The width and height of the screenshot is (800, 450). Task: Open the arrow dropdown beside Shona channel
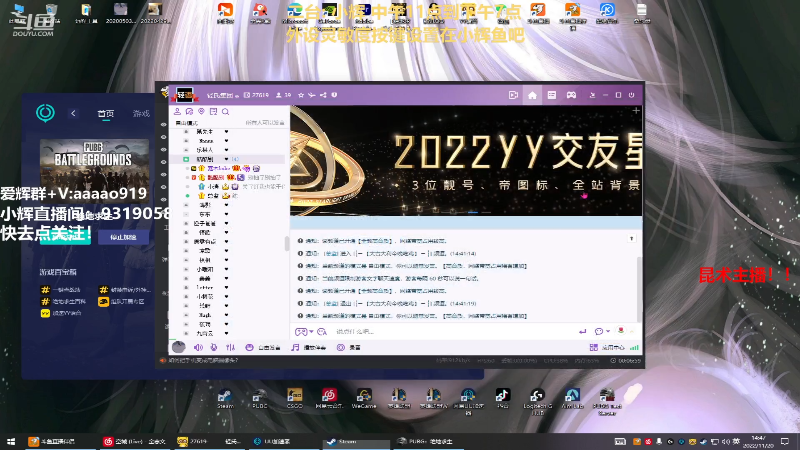pos(227,141)
